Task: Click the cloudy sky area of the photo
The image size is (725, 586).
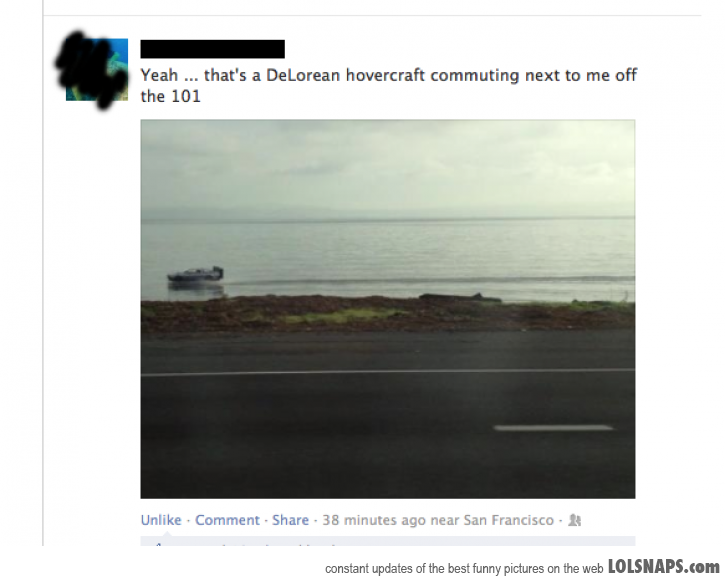Action: coord(388,167)
